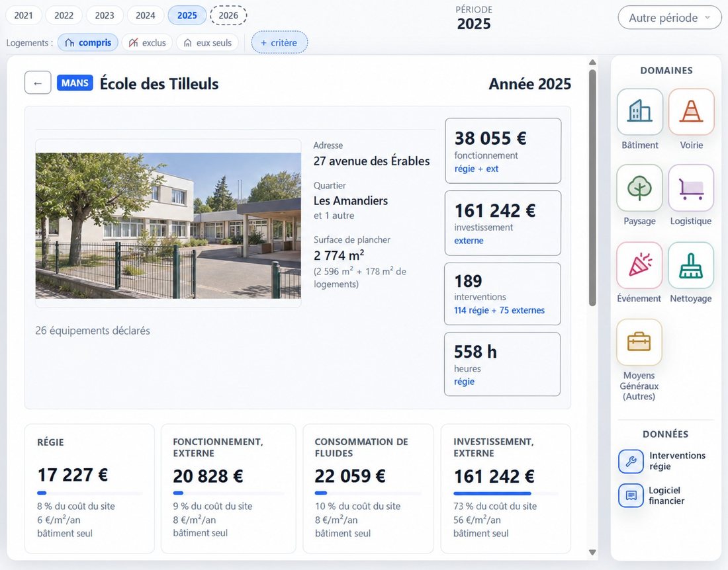Screen dimensions: 728x570
Task: Open the Événement party popper icon
Action: (639, 265)
